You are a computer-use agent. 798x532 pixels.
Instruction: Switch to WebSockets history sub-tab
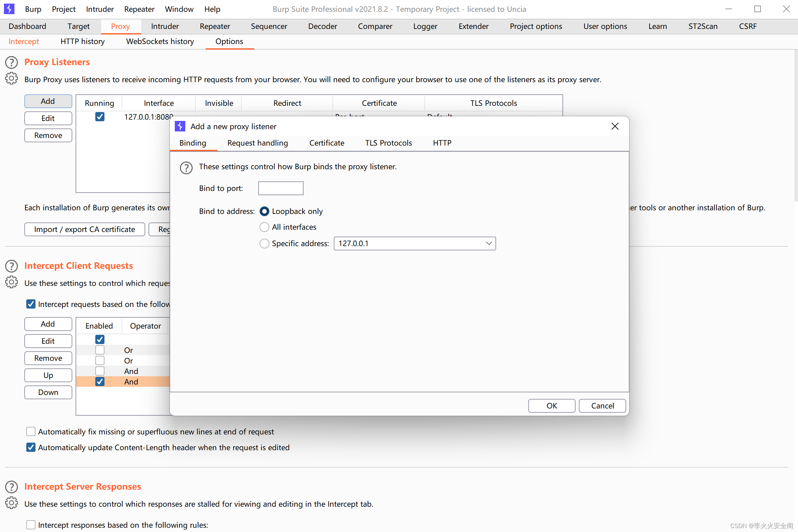coord(160,41)
